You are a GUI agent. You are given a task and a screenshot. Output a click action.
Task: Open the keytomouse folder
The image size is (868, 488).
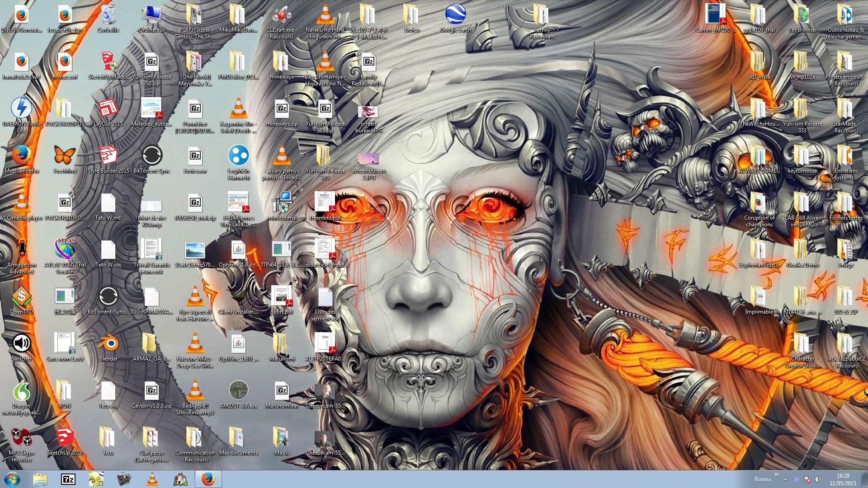pyautogui.click(x=802, y=159)
